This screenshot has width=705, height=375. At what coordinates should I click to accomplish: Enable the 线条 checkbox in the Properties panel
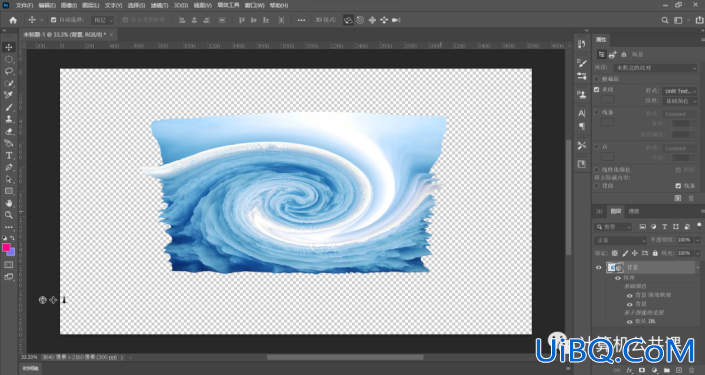tap(597, 112)
